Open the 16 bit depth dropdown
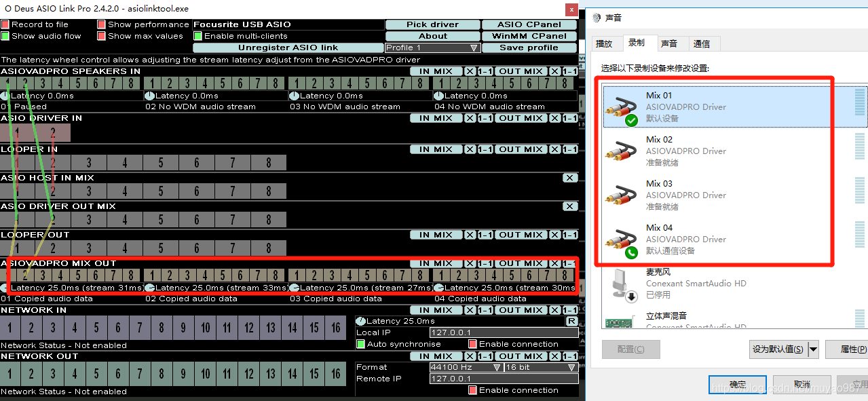Screen dimensions: 868x401 (x=541, y=367)
